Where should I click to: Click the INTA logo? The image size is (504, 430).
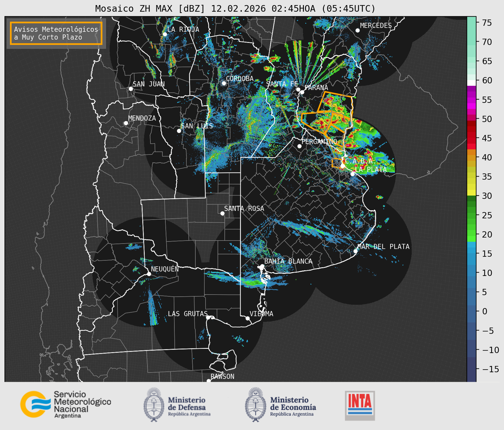point(360,405)
